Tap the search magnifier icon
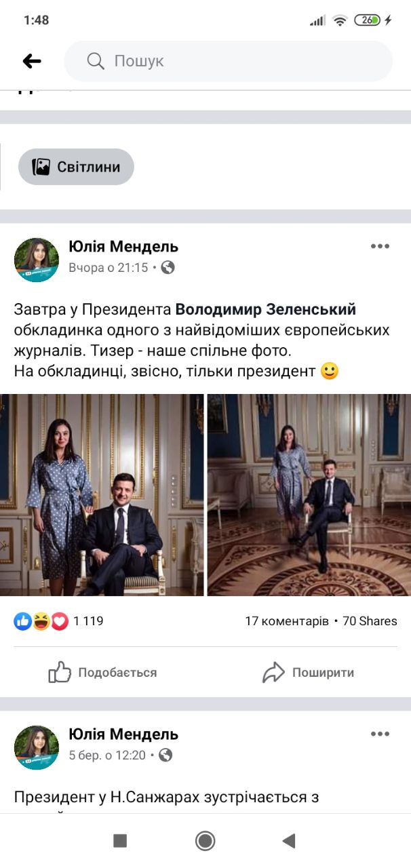The width and height of the screenshot is (411, 868). tap(95, 61)
